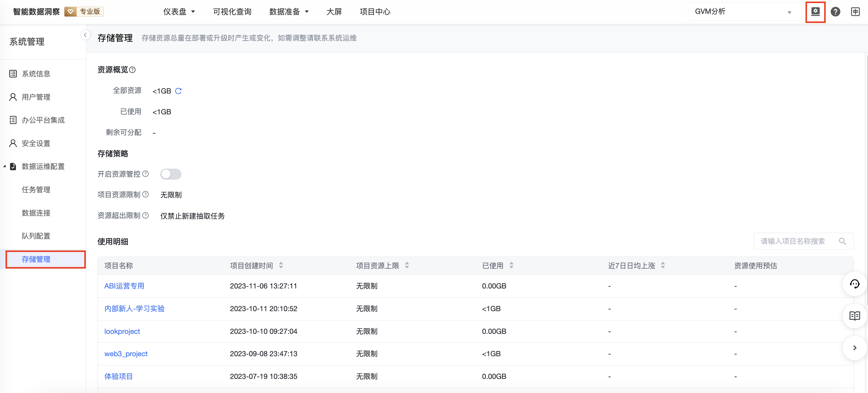Screen dimensions: 868x393
Task: Collapse the data operations config tree
Action: tap(4, 166)
